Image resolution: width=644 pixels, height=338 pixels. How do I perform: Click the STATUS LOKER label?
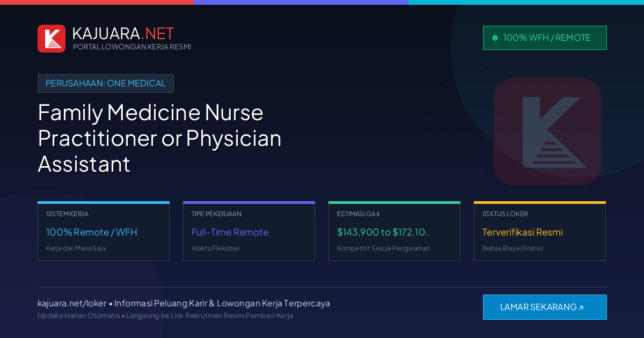pyautogui.click(x=505, y=214)
